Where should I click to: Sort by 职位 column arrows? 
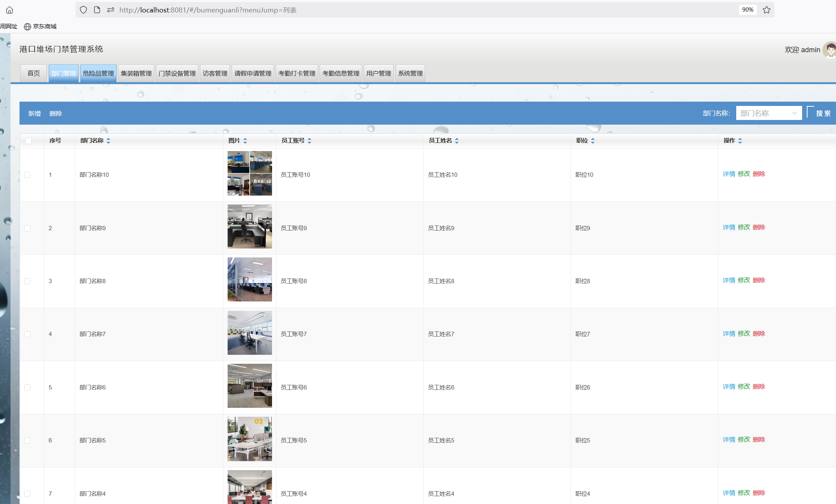click(x=593, y=141)
